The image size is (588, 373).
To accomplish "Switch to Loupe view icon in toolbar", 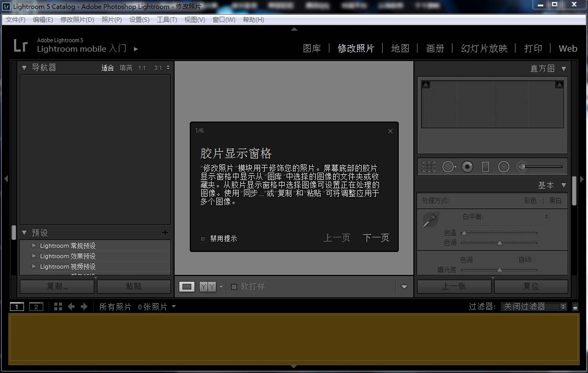I will click(x=187, y=287).
